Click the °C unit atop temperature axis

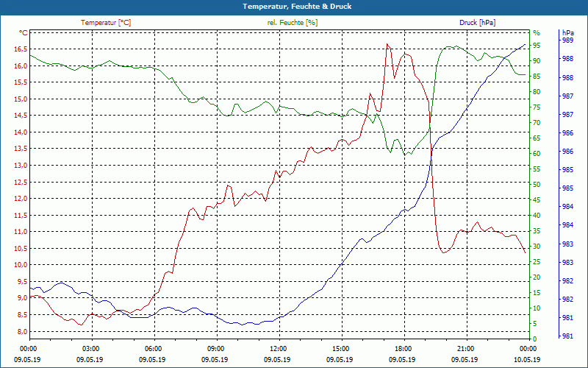coord(24,33)
